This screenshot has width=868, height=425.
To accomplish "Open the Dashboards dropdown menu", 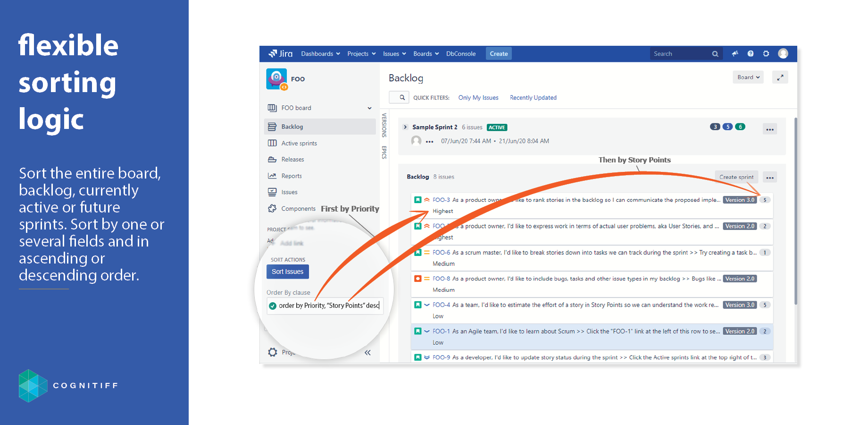I will pos(320,54).
